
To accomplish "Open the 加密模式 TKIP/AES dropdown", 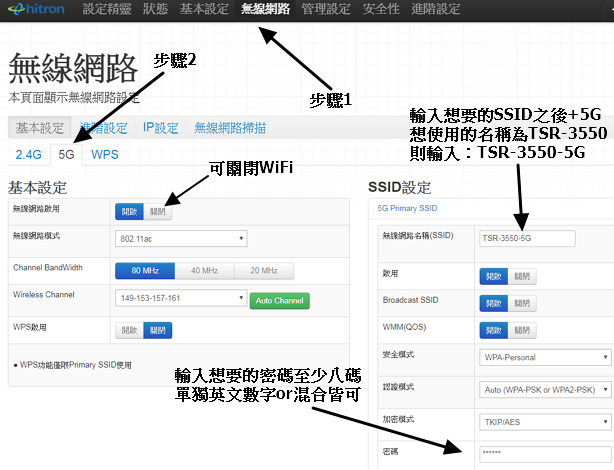I will click(545, 422).
